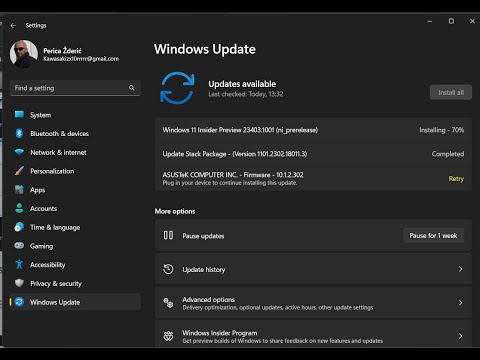Minimize the Settings window
Image resolution: width=480 pixels, height=360 pixels.
point(430,21)
